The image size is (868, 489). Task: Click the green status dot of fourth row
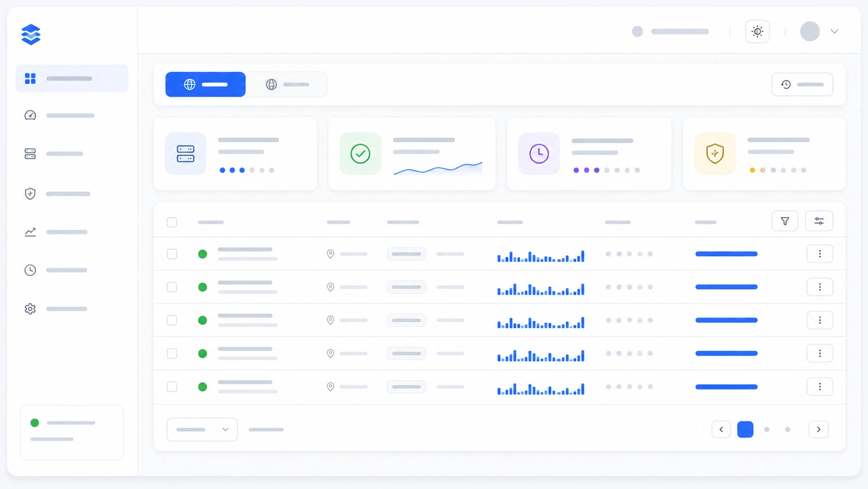pos(202,354)
